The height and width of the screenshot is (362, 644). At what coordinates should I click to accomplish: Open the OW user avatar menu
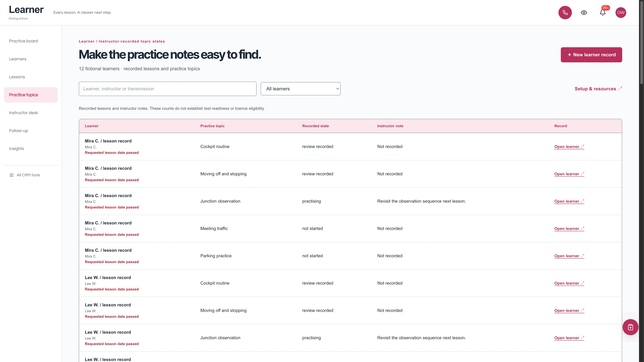tap(621, 13)
